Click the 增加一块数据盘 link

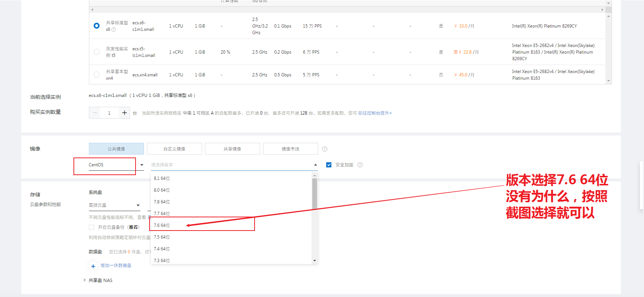[x=116, y=265]
